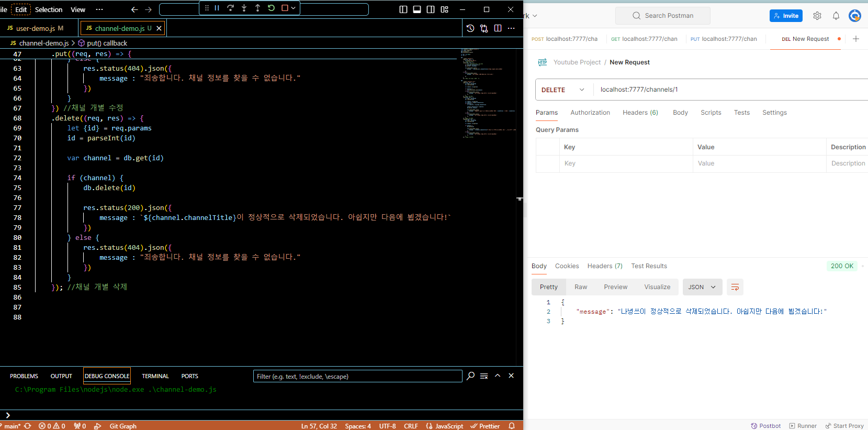Switch response view to Raw
Image resolution: width=868 pixels, height=430 pixels.
click(581, 287)
